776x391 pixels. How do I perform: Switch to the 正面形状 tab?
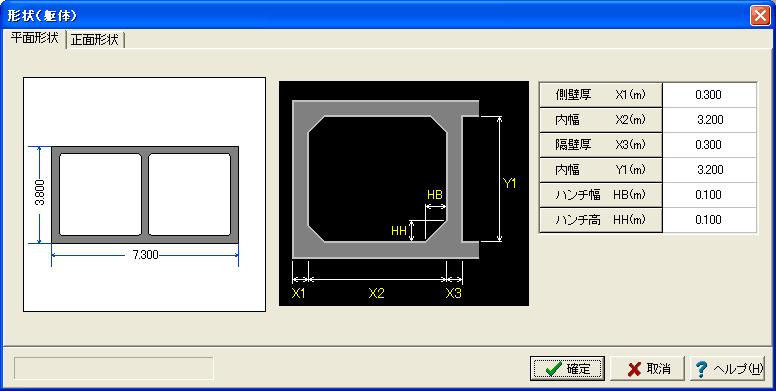tap(95, 40)
